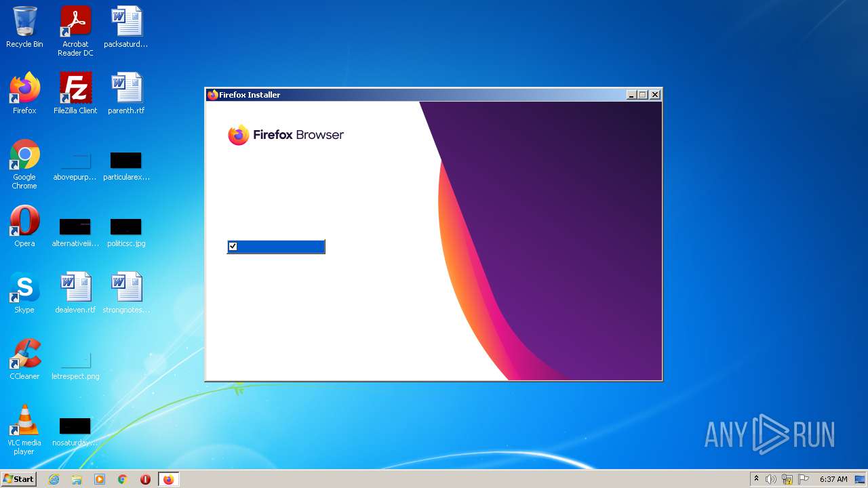Select the Firefox desktop shortcut
Screen dimensions: 868x488
click(x=24, y=94)
